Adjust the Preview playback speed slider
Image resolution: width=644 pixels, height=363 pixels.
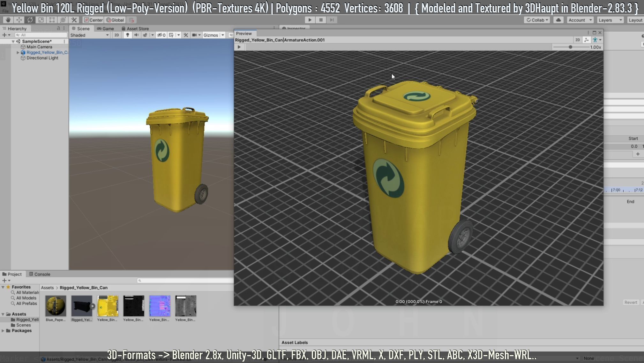pos(571,47)
